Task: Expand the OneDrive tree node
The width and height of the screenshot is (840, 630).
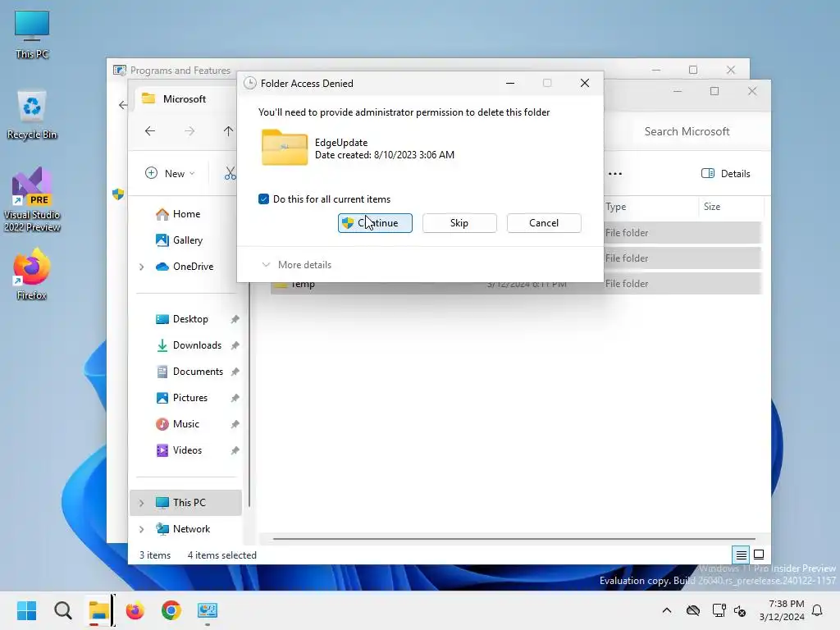Action: (x=141, y=267)
